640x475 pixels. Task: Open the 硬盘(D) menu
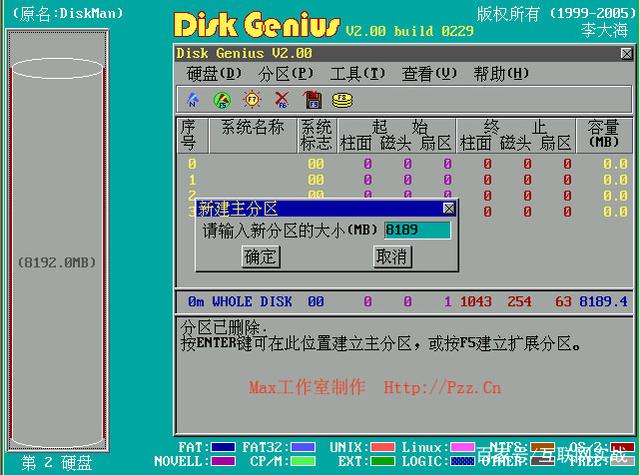[x=214, y=74]
